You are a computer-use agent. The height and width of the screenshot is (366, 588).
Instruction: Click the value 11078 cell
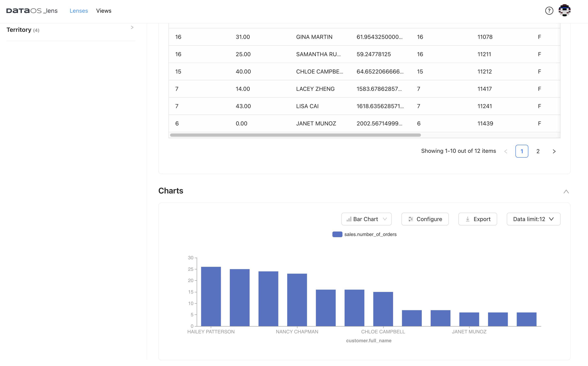click(x=485, y=37)
